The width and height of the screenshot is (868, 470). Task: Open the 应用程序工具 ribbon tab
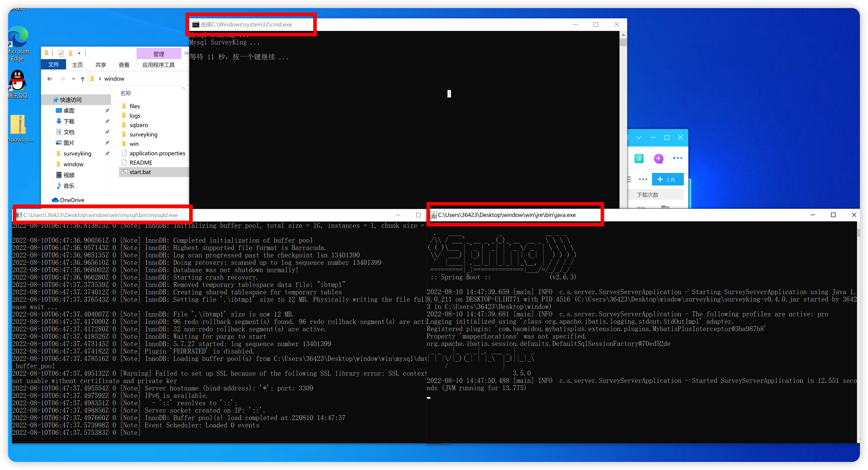point(158,65)
